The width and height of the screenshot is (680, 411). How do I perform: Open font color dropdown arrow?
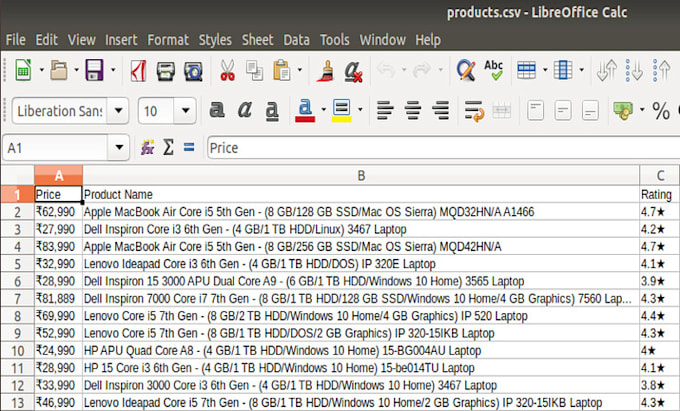[324, 110]
